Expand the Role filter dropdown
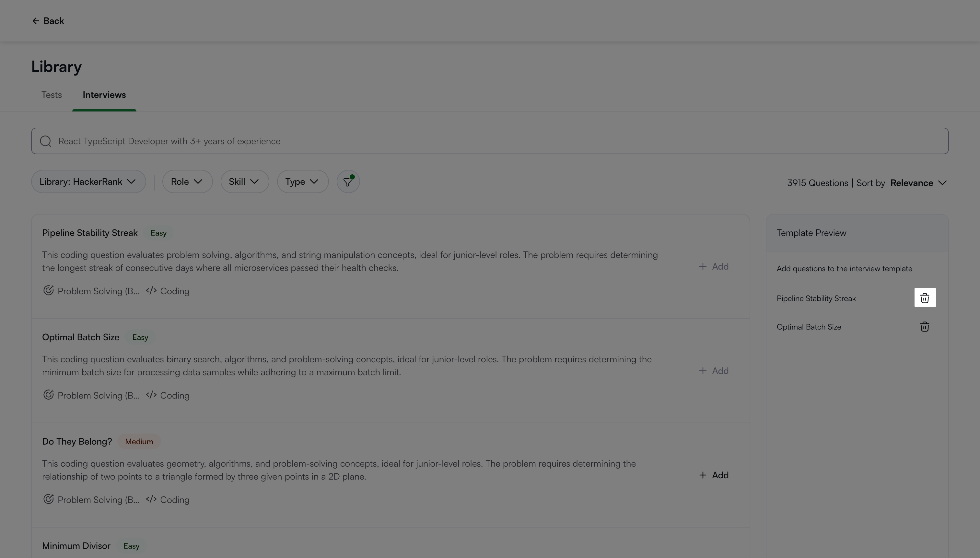 187,182
